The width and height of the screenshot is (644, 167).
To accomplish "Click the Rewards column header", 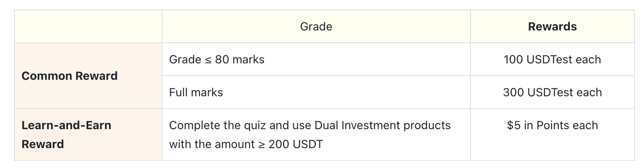I will [552, 27].
